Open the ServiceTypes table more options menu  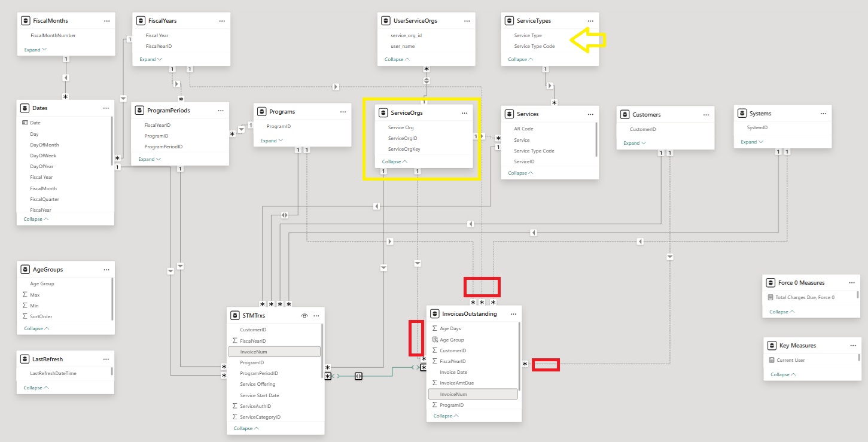(x=590, y=21)
